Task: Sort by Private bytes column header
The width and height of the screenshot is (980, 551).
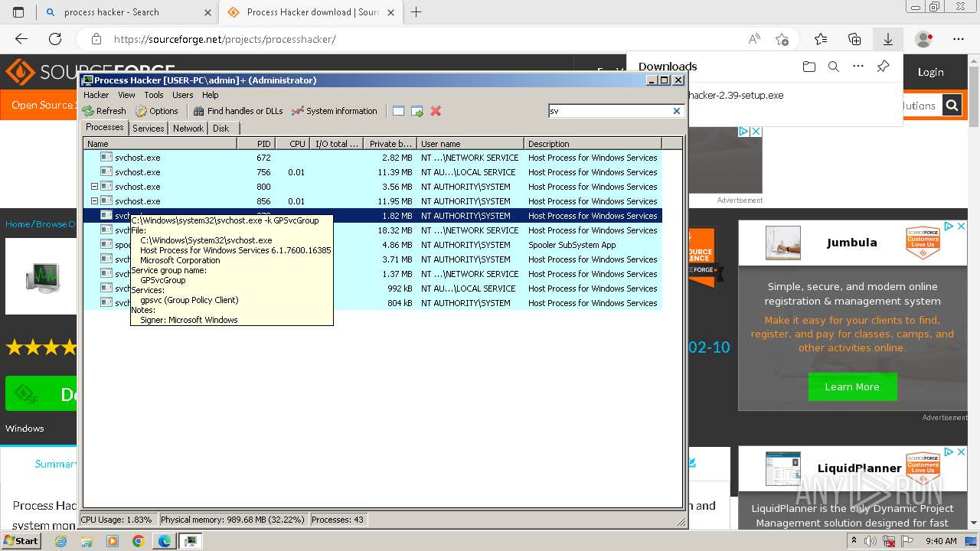Action: pyautogui.click(x=390, y=144)
